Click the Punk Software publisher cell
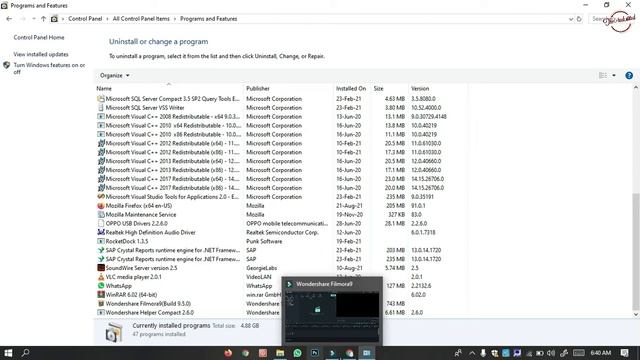The width and height of the screenshot is (640, 360). pyautogui.click(x=264, y=241)
